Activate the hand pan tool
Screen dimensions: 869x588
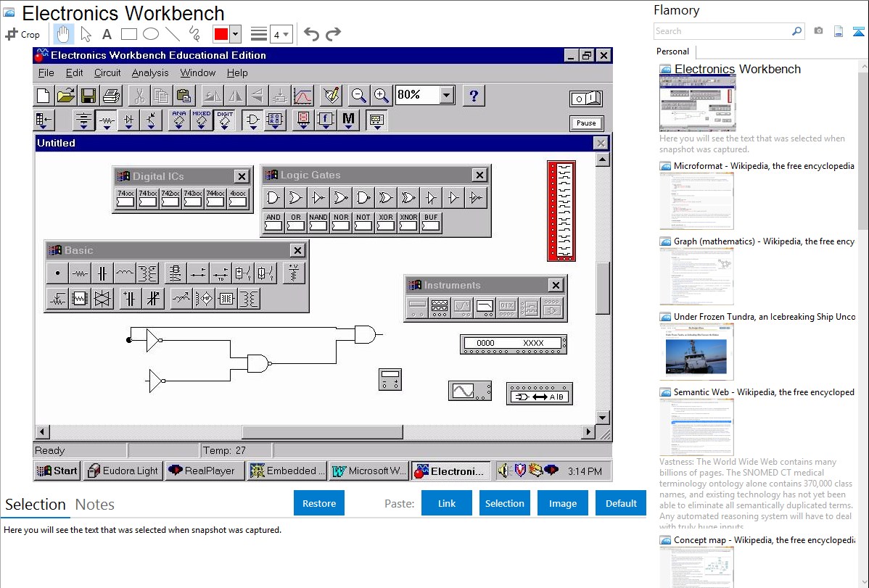63,34
